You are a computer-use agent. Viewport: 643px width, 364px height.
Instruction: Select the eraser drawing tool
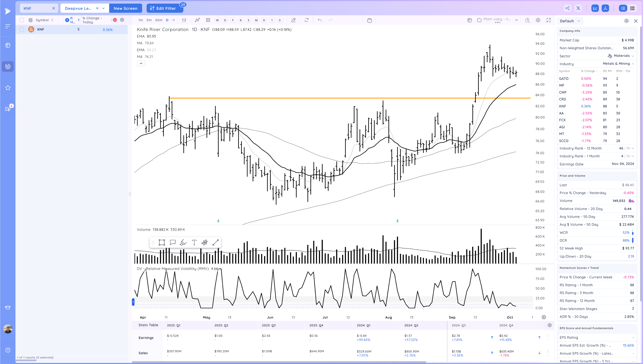183,242
